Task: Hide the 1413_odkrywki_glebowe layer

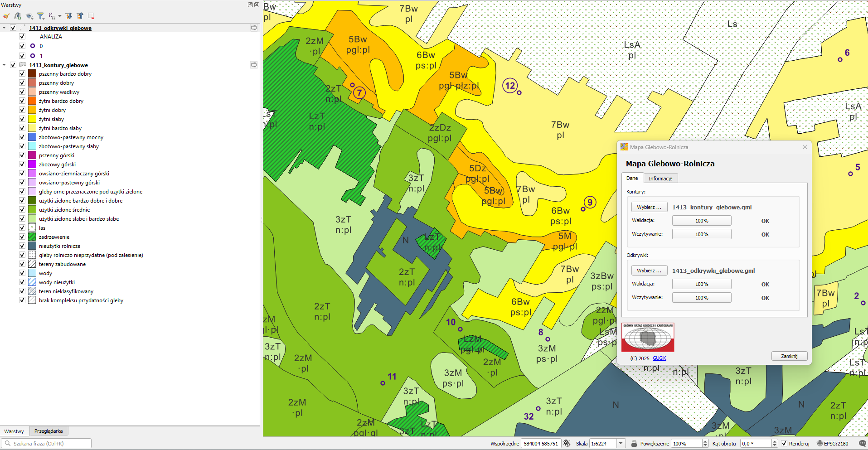Action: [x=13, y=28]
